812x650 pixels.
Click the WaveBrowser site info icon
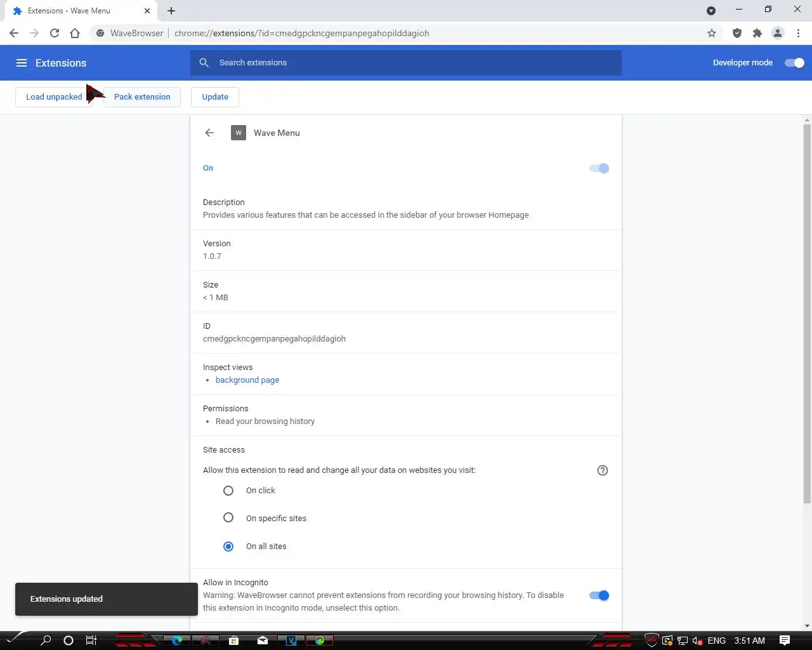pos(100,33)
